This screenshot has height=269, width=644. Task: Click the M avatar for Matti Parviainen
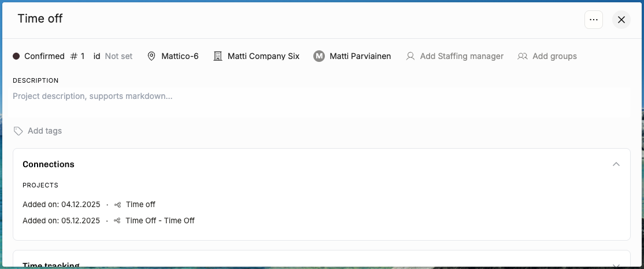[319, 56]
